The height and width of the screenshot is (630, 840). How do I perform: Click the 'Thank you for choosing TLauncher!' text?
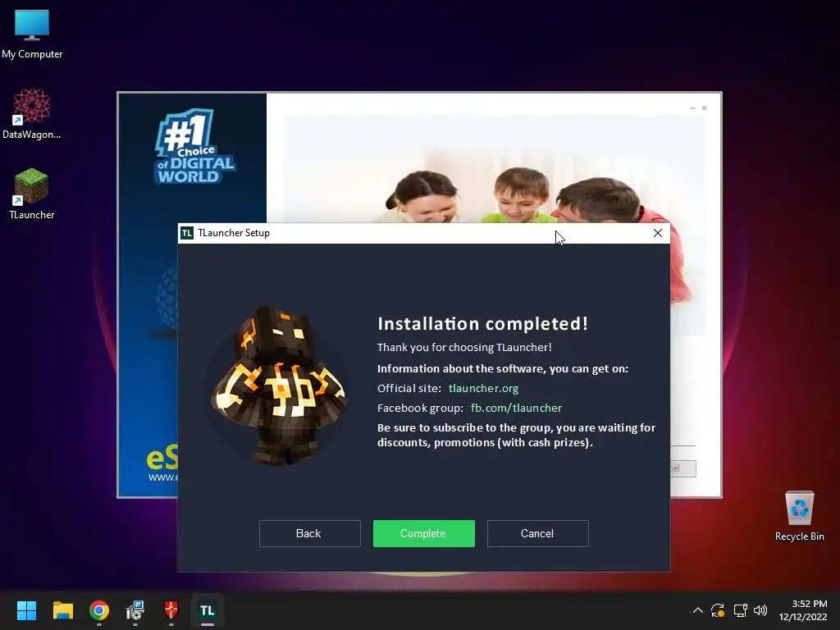click(x=464, y=347)
